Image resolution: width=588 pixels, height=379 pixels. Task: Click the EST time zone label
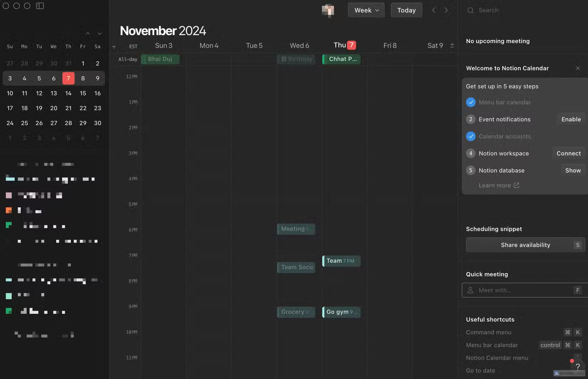[133, 47]
